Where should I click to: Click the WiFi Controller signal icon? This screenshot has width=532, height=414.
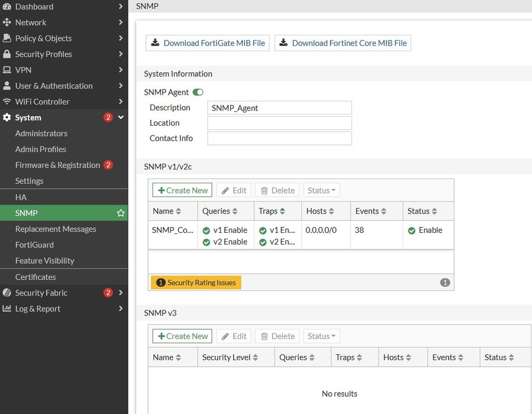tap(7, 102)
